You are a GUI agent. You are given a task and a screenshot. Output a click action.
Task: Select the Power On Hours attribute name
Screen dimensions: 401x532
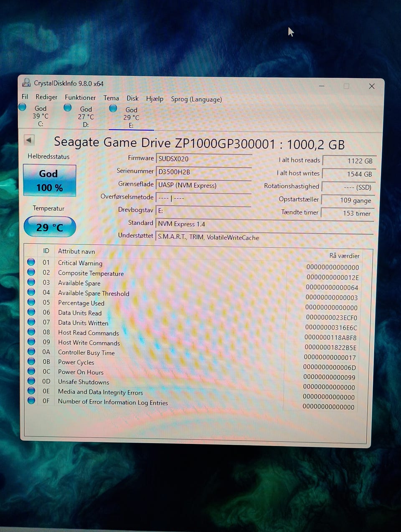click(x=81, y=372)
